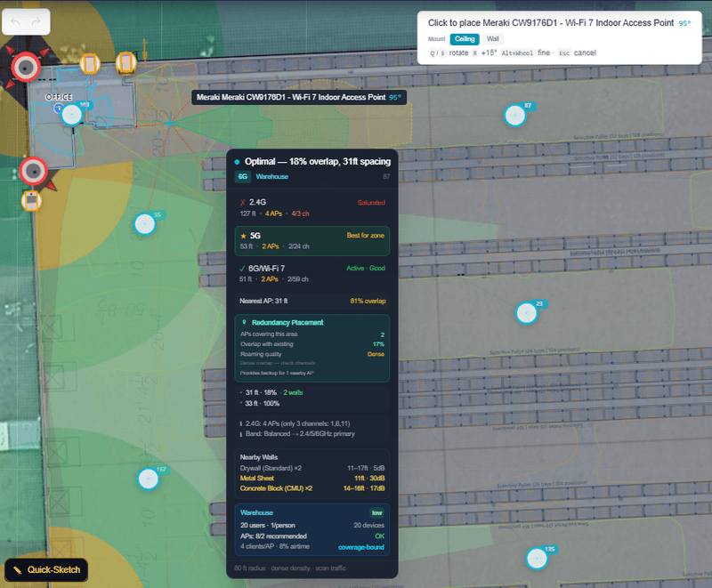
Task: Click the Warehouse zone label under heading
Action: pyautogui.click(x=272, y=176)
